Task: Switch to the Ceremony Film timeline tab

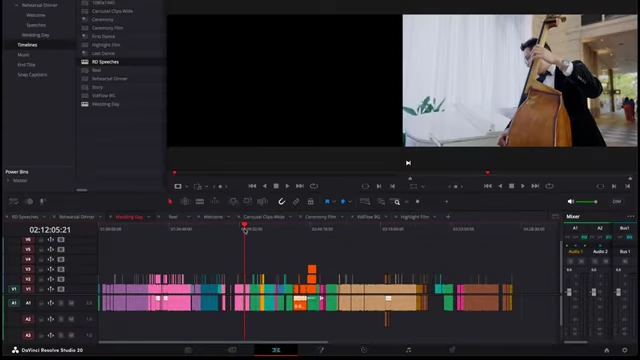Action: tap(321, 217)
